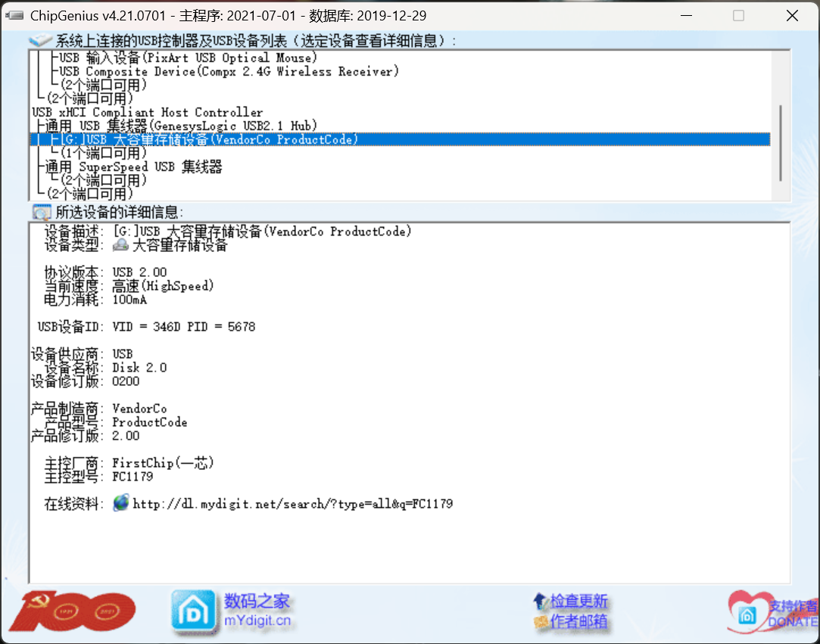Image resolution: width=820 pixels, height=644 pixels.
Task: Minimize the ChipGenius window
Action: click(x=686, y=15)
